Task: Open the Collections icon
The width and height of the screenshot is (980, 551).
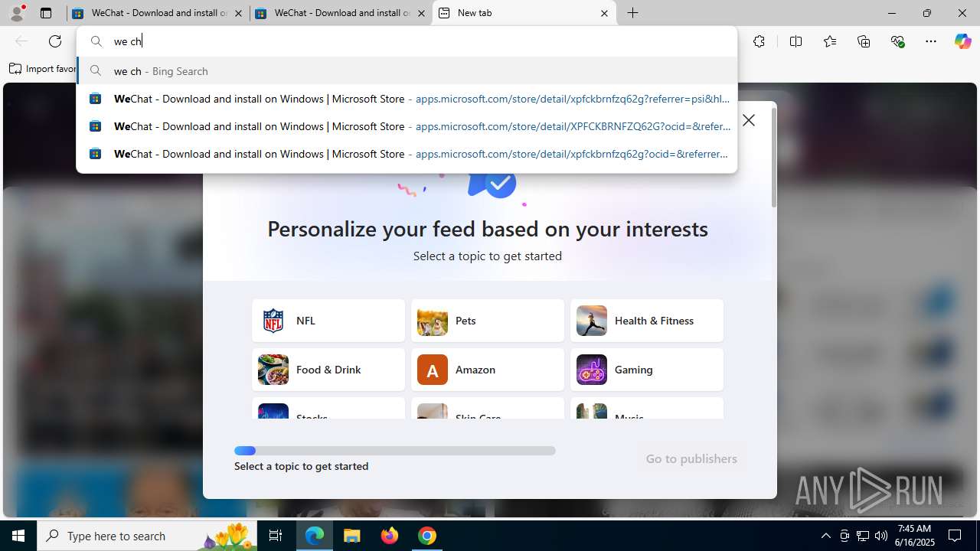Action: tap(864, 41)
